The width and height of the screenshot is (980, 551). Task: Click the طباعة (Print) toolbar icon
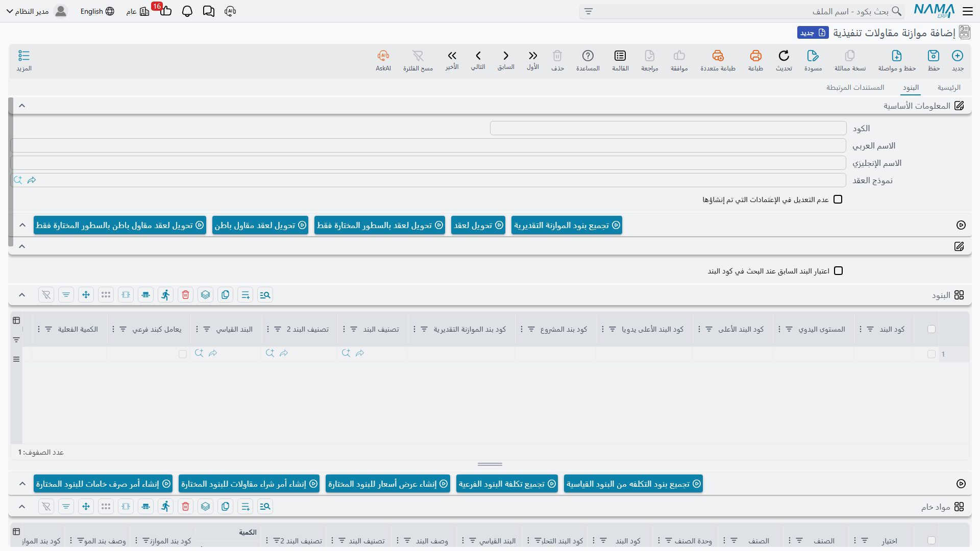pyautogui.click(x=755, y=60)
